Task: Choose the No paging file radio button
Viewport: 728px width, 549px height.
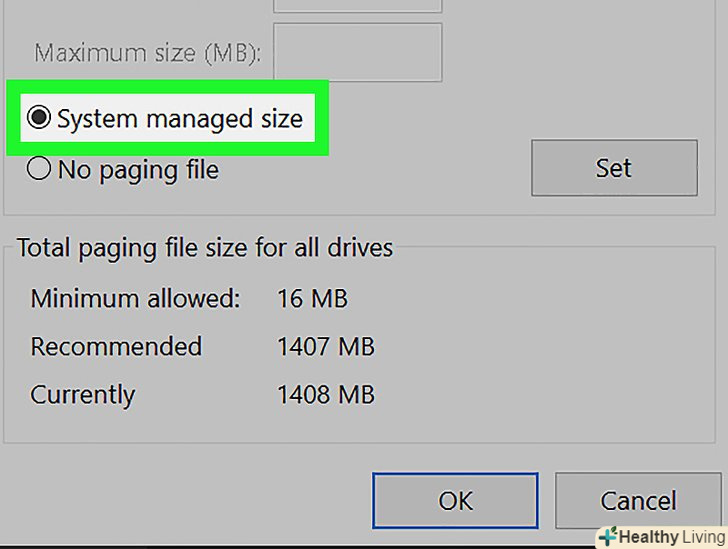Action: (40, 170)
